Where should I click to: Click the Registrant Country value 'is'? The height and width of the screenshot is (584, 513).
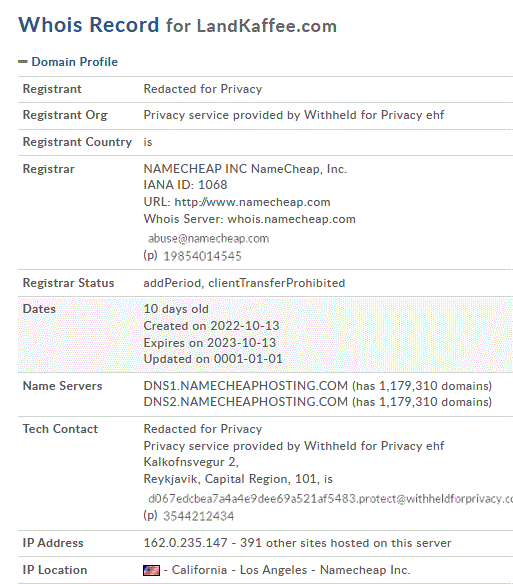148,142
